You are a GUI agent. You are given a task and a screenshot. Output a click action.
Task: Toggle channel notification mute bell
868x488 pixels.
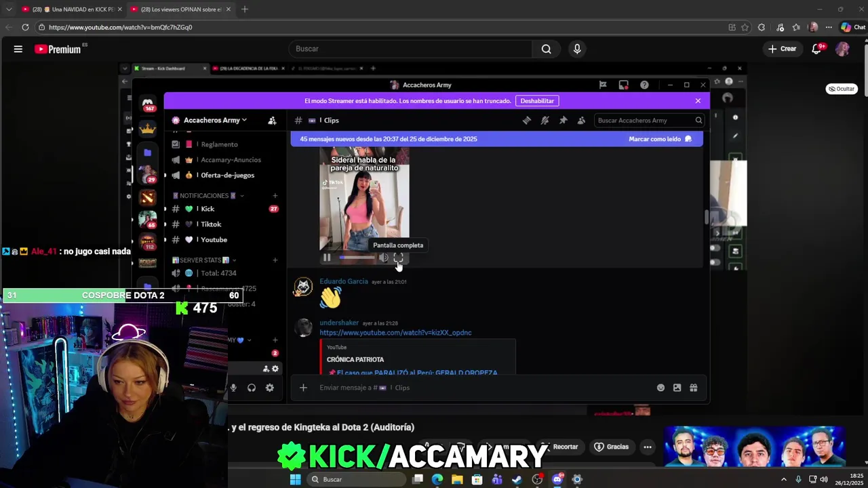coord(545,121)
